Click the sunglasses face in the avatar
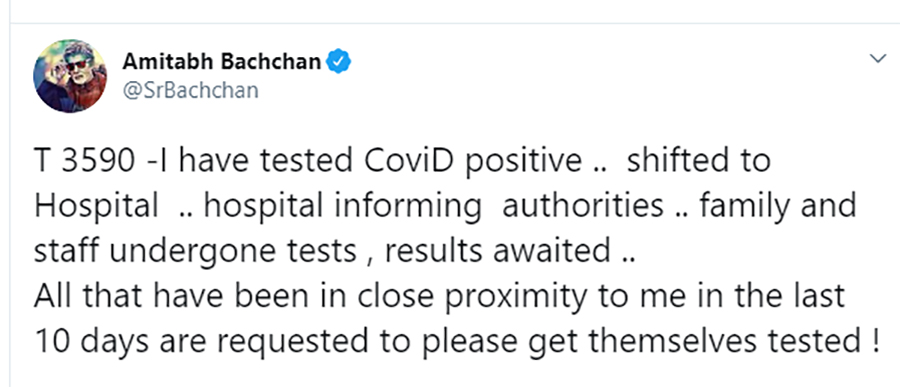Viewport: 900px width, 387px height. click(76, 65)
